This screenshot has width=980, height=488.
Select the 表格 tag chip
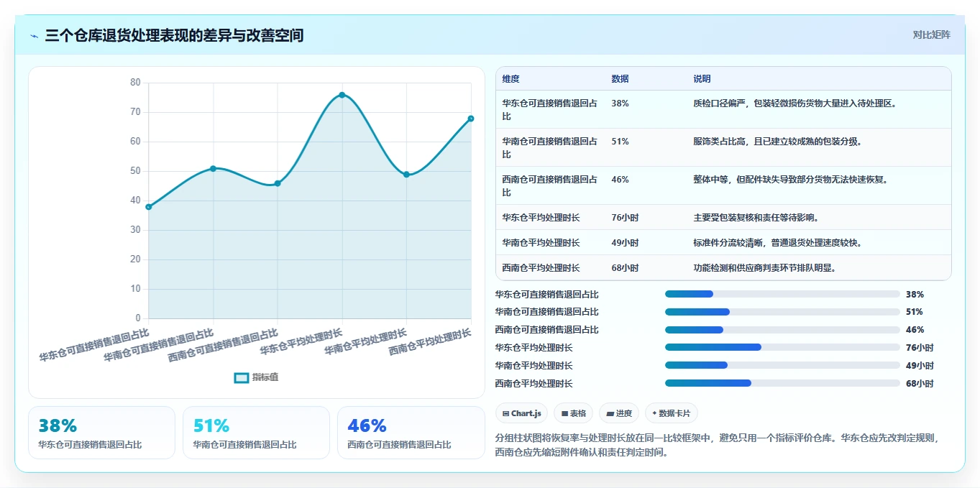pyautogui.click(x=573, y=413)
